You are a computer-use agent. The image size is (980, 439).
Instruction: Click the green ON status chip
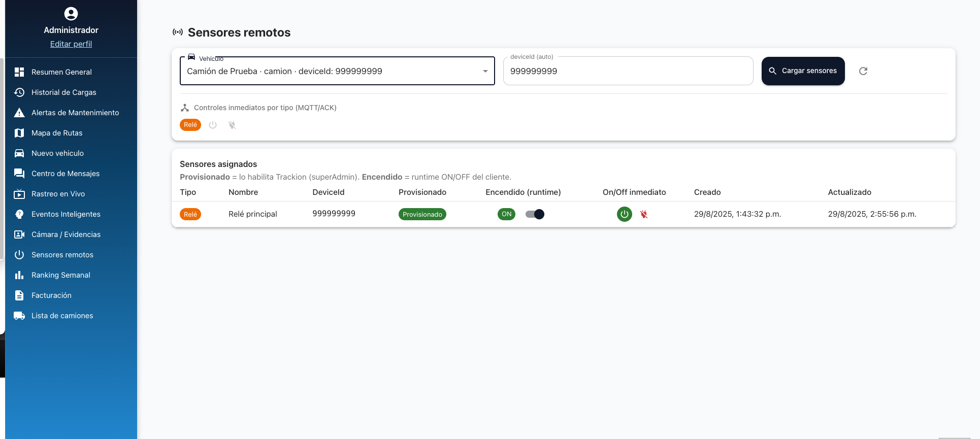click(x=506, y=214)
